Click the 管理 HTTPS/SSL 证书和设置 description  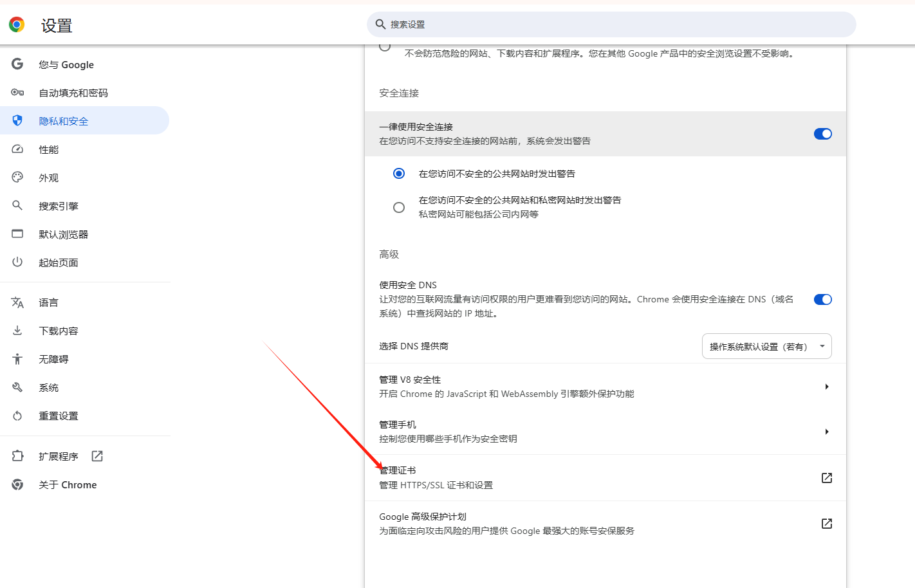point(436,485)
